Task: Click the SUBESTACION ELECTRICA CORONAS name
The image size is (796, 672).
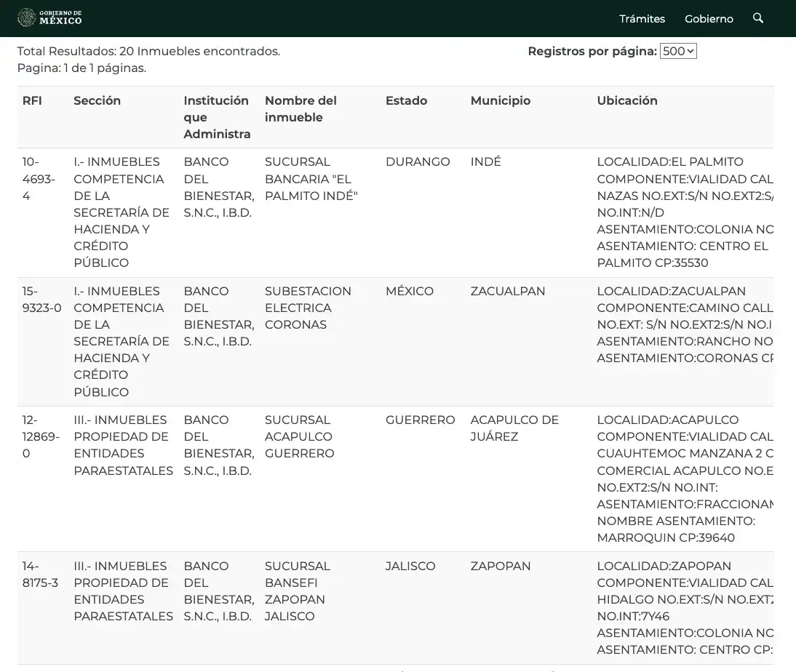Action: pyautogui.click(x=307, y=308)
